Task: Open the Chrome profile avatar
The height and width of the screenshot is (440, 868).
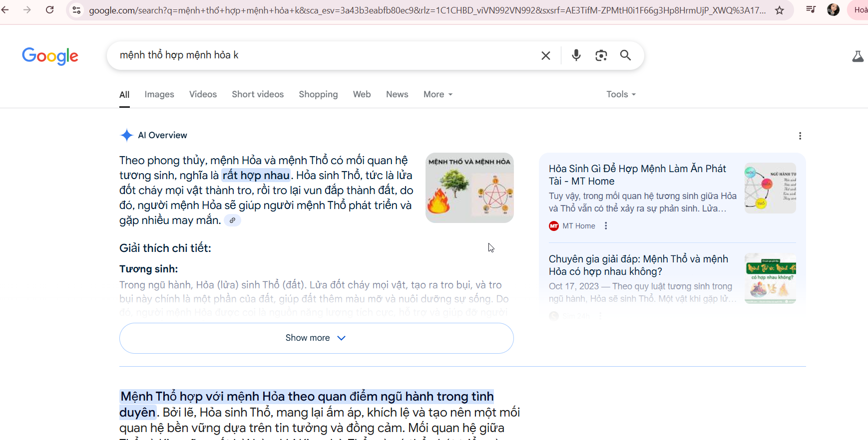Action: 833,9
